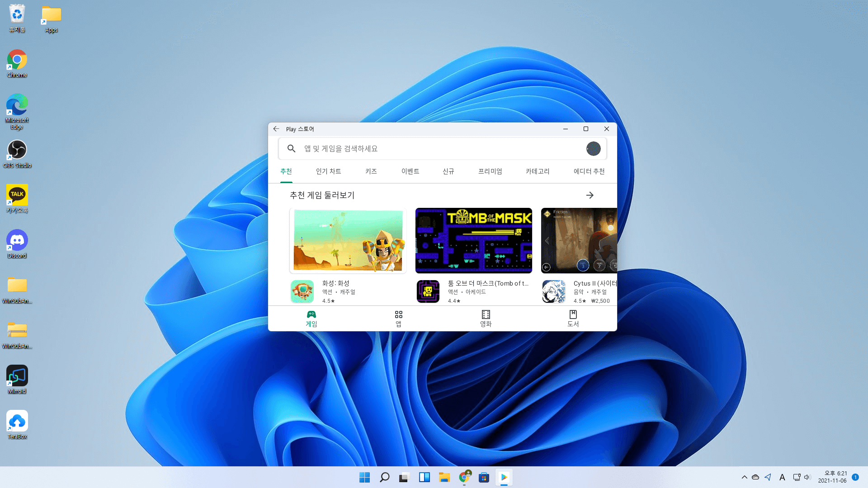This screenshot has height=488, width=868.
Task: Click the Windows Start button
Action: (x=364, y=478)
